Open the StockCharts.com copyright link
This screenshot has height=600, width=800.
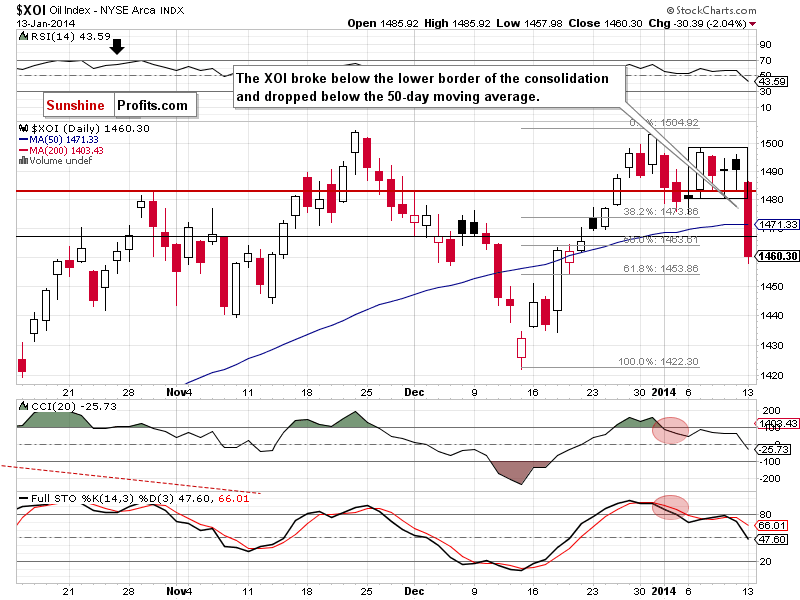tap(711, 10)
